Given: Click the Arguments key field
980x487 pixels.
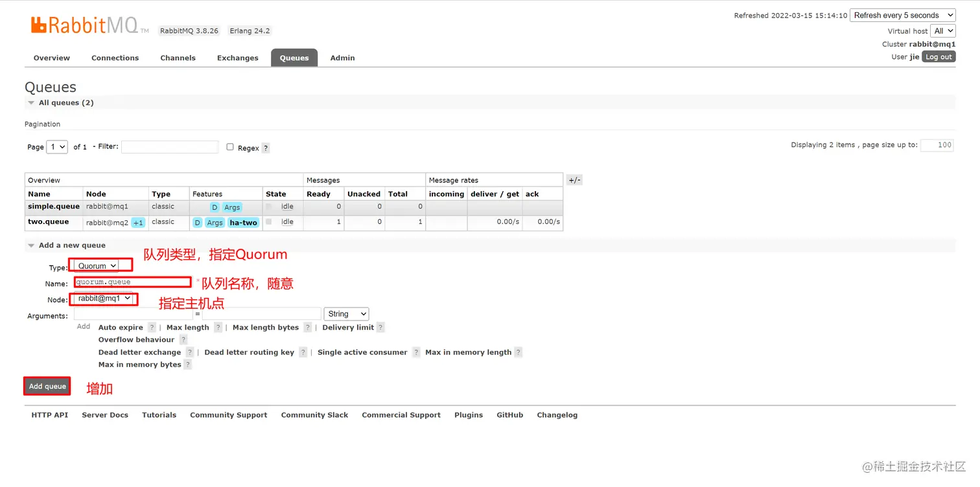Looking at the screenshot, I should [x=134, y=313].
